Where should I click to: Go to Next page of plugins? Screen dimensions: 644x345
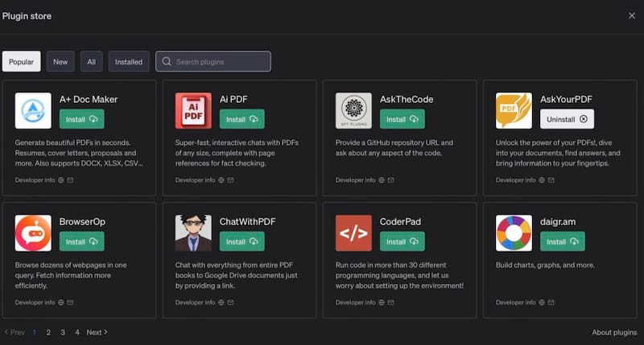tap(97, 332)
